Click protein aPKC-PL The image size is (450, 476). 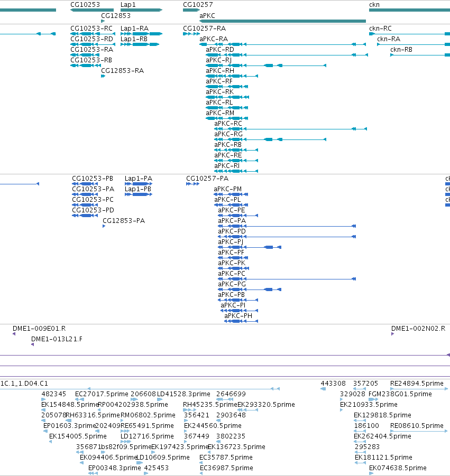coord(231,205)
